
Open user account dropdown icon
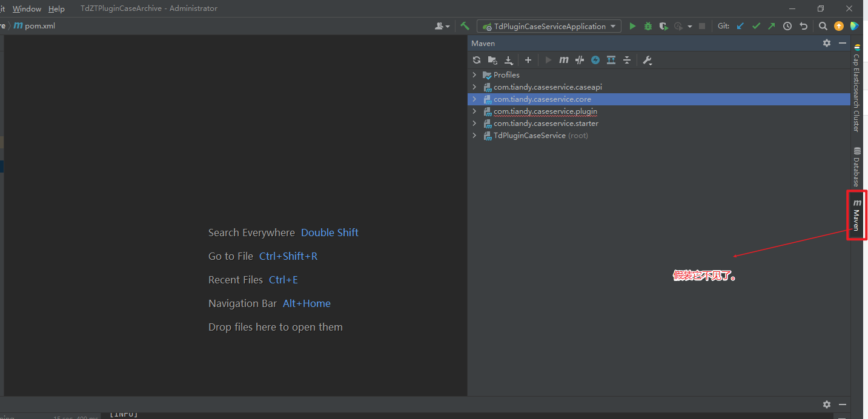pyautogui.click(x=442, y=26)
